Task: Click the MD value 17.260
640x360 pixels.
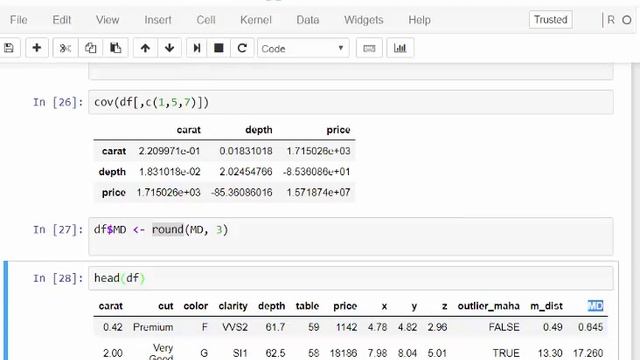Action: pyautogui.click(x=588, y=353)
